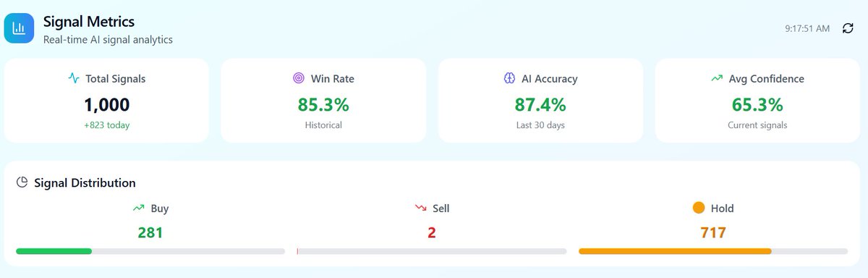Click the Signal Metrics title

pyautogui.click(x=89, y=22)
